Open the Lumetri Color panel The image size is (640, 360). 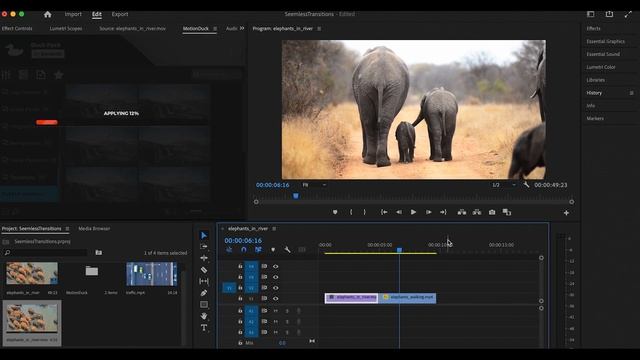tap(601, 67)
